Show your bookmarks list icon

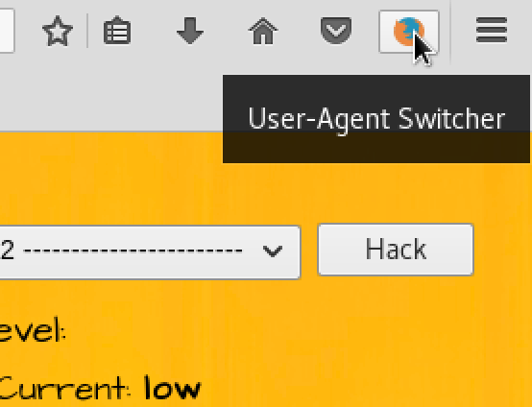(117, 31)
